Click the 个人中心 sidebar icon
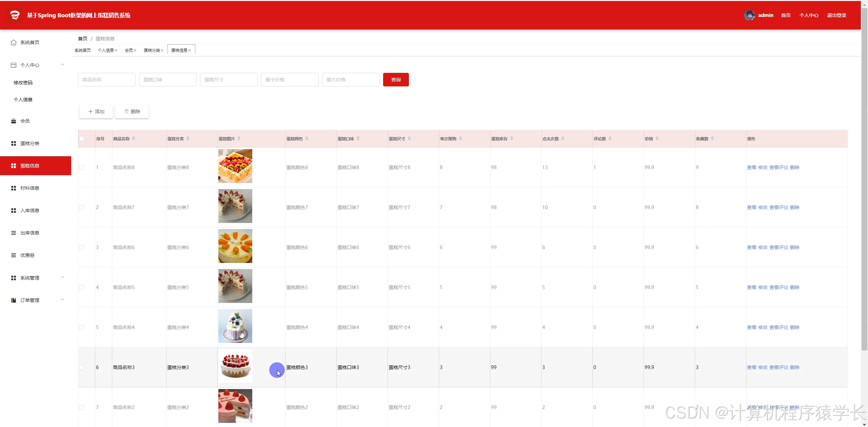The image size is (868, 427). click(14, 65)
